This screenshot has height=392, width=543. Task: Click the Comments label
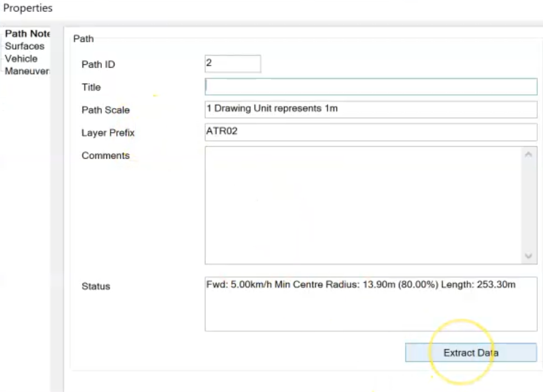105,156
